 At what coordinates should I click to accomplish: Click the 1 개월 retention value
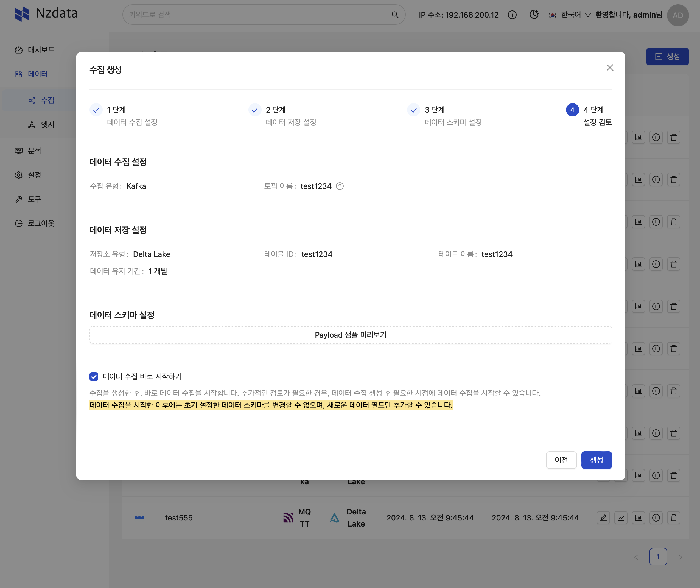(158, 271)
